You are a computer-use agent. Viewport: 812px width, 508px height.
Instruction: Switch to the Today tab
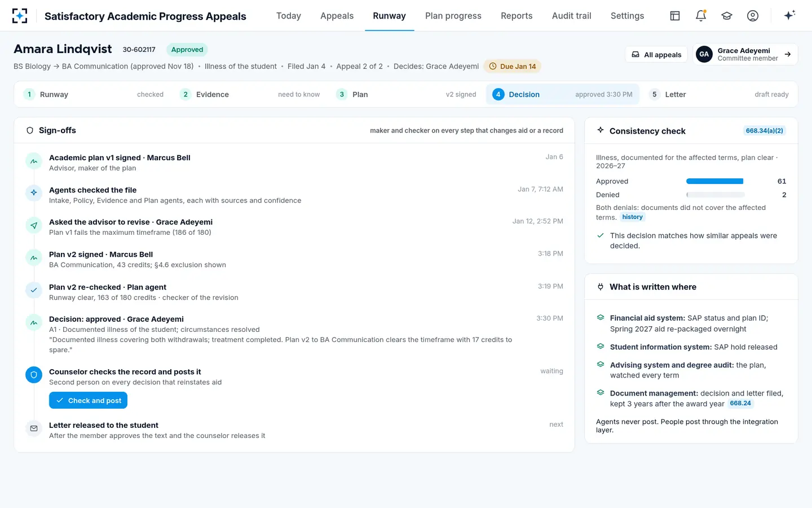click(x=289, y=16)
